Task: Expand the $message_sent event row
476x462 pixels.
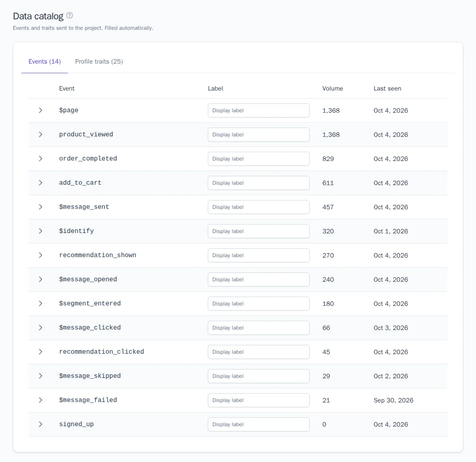Action: [40, 207]
